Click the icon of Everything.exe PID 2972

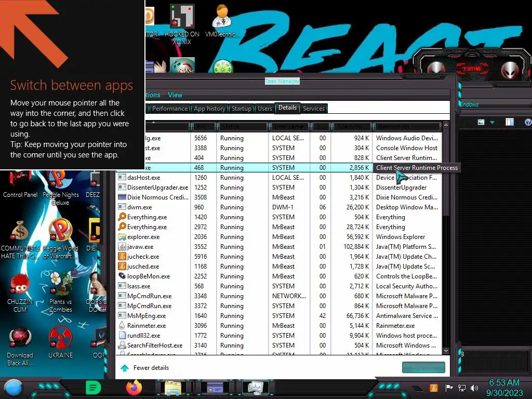point(122,227)
